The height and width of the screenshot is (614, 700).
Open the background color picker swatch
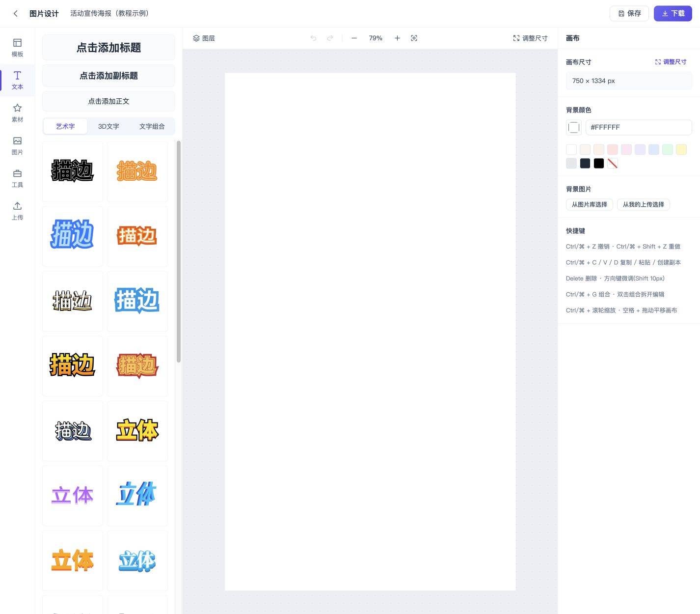point(574,127)
